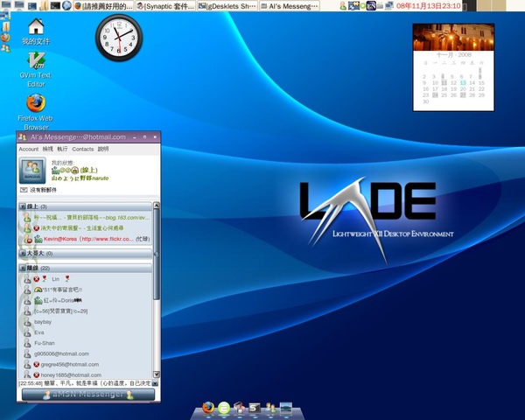Expand the 大哥大 (0) contact group
Image resolution: width=525 pixels, height=420 pixels.
(23, 254)
